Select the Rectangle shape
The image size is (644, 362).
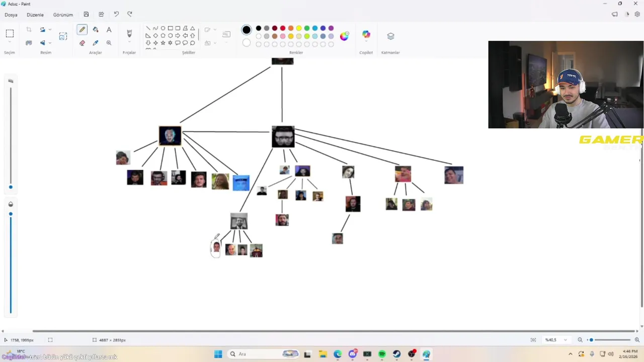point(171,28)
